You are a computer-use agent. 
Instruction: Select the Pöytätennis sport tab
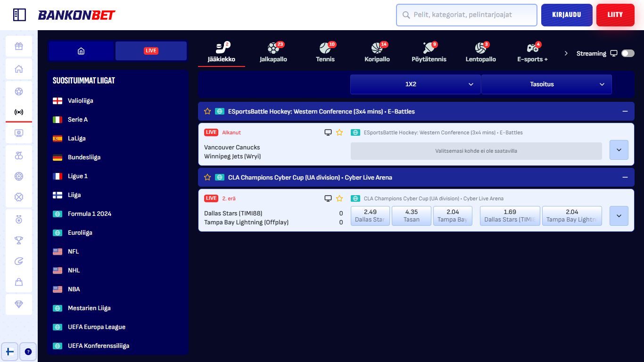pyautogui.click(x=429, y=52)
